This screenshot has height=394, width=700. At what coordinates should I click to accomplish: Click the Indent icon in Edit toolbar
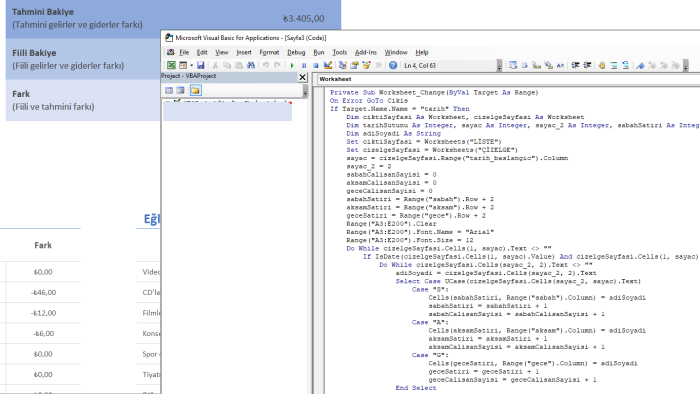click(x=575, y=65)
